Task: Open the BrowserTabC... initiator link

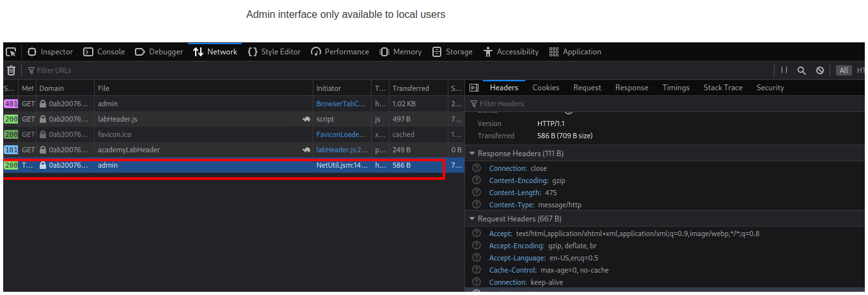Action: pos(342,104)
